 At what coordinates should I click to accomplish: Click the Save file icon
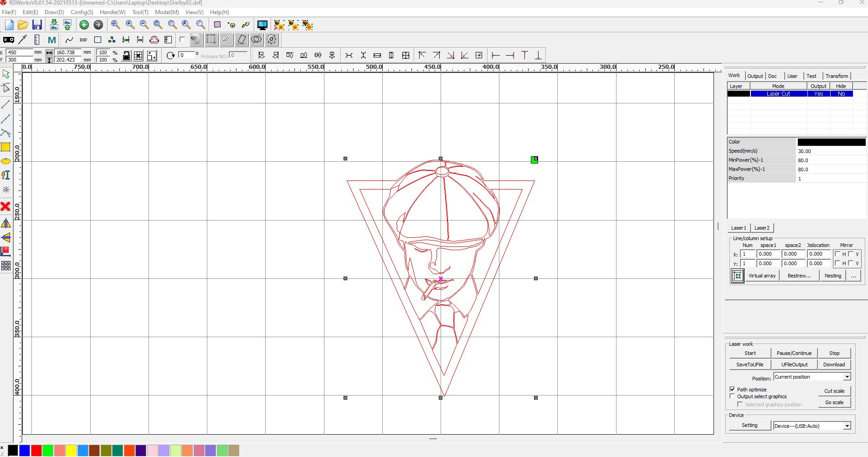(x=37, y=25)
